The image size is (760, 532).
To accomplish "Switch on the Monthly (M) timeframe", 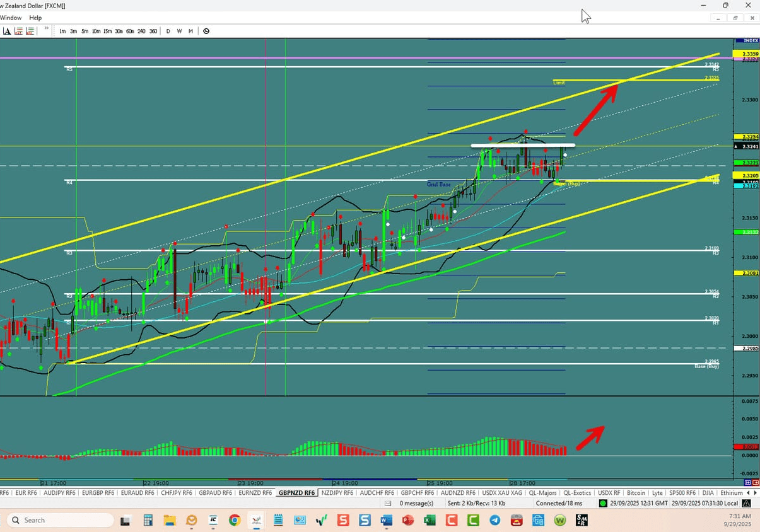I will click(190, 30).
